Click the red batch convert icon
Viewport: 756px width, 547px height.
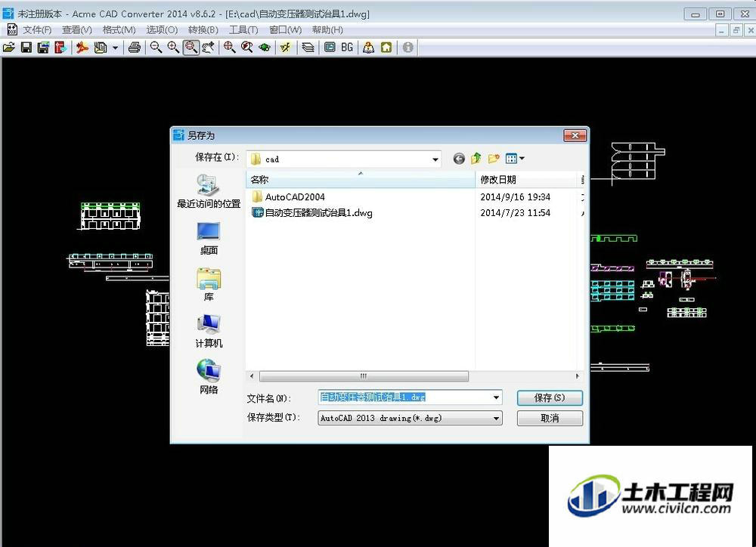click(82, 48)
